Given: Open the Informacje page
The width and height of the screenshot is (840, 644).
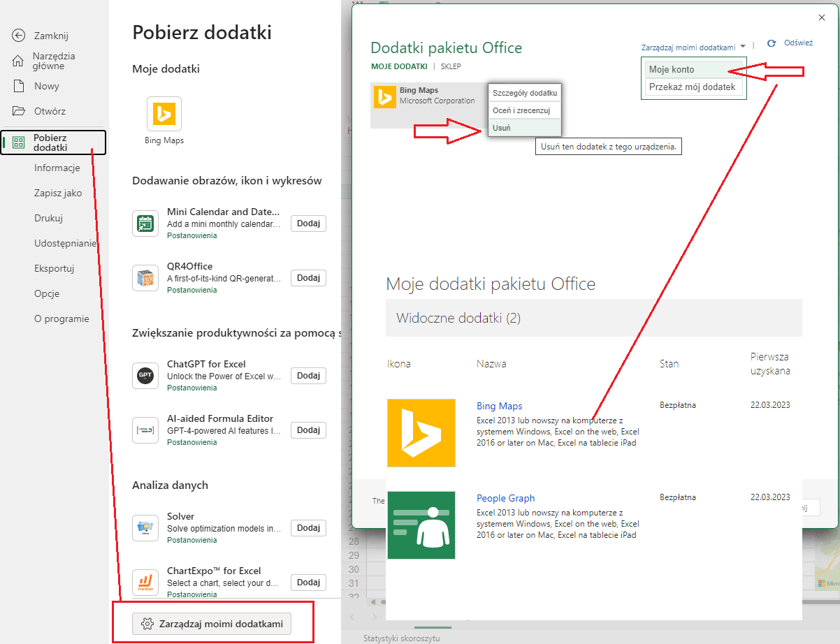Looking at the screenshot, I should pyautogui.click(x=57, y=168).
